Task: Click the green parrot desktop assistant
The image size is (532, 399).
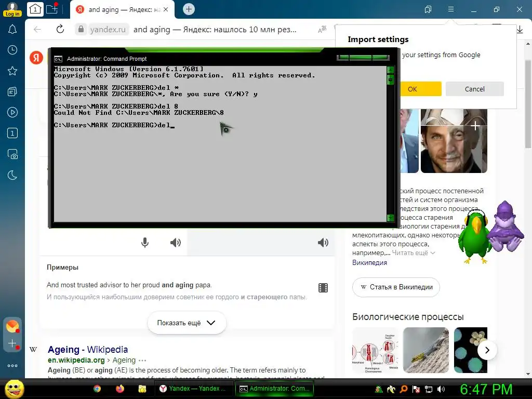Action: (x=475, y=236)
